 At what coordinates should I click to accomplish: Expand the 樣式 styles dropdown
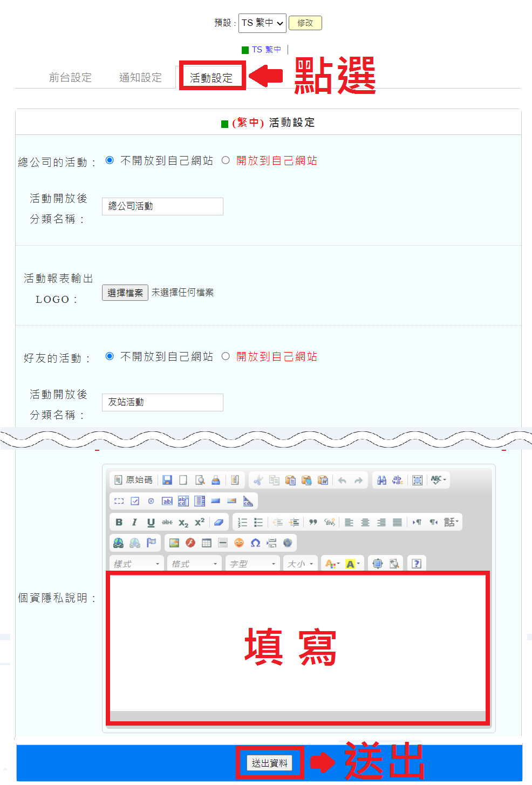click(x=137, y=564)
